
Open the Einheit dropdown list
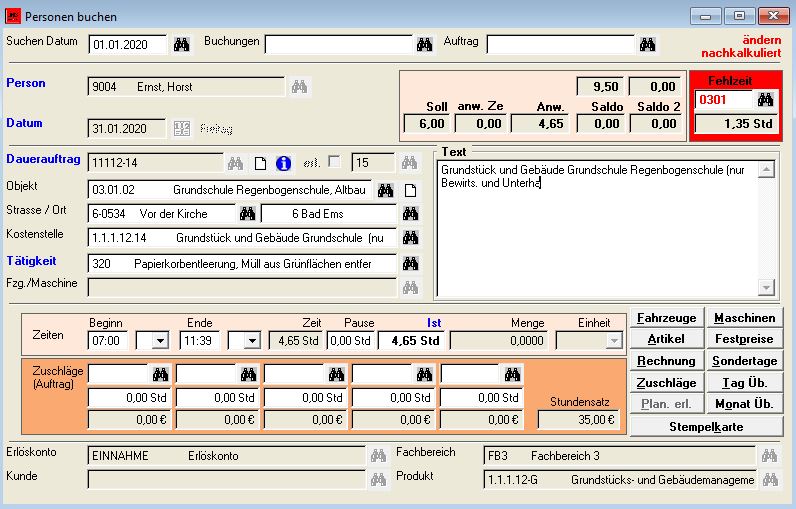click(x=613, y=341)
